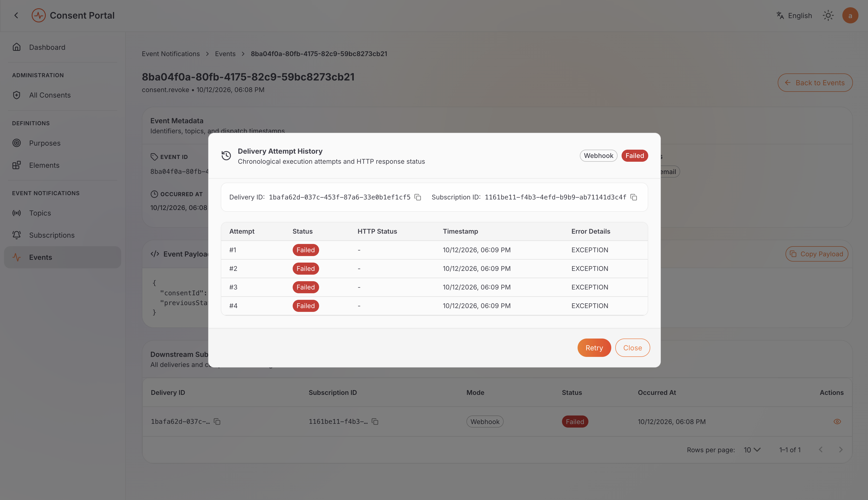Click the Webhook mode badge in table row
Screen dimensions: 868x500
click(485, 422)
